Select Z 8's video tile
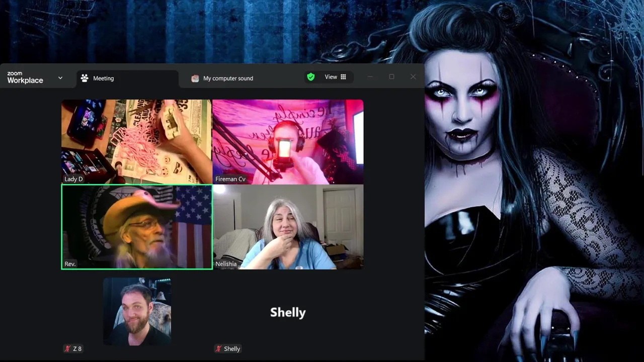The width and height of the screenshot is (644, 362). (x=137, y=312)
